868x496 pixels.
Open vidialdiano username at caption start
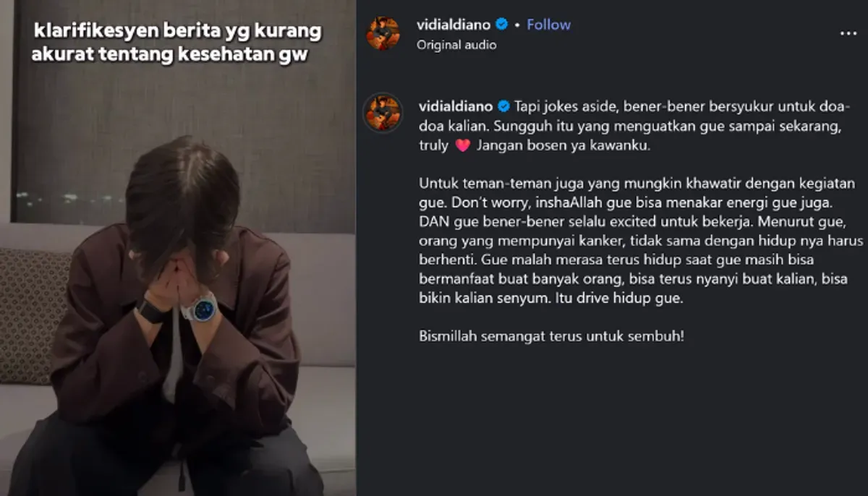456,107
